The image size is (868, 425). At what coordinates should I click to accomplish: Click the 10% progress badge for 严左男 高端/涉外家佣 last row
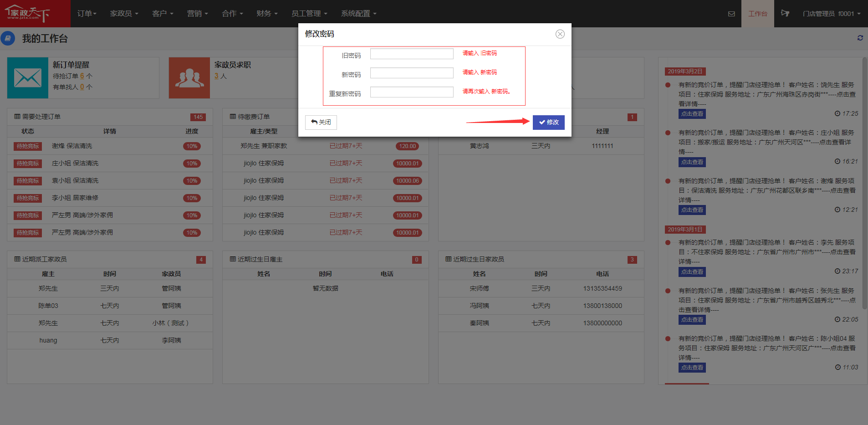pos(192,233)
